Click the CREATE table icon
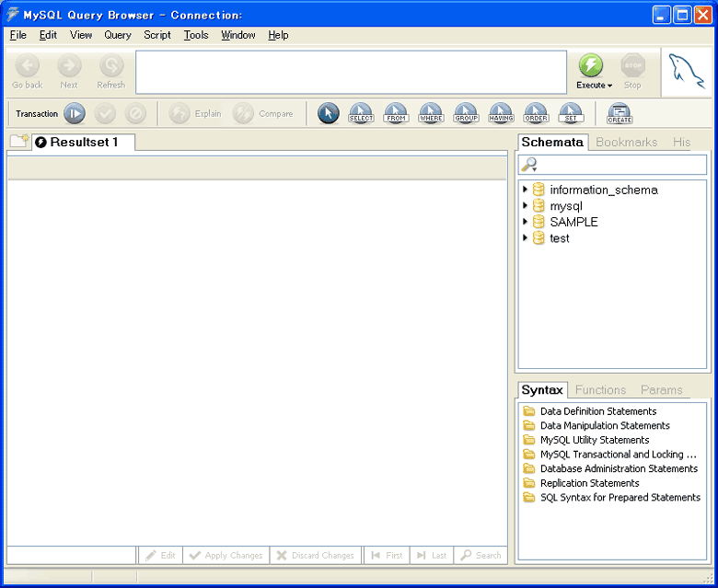The width and height of the screenshot is (718, 588). (x=620, y=113)
